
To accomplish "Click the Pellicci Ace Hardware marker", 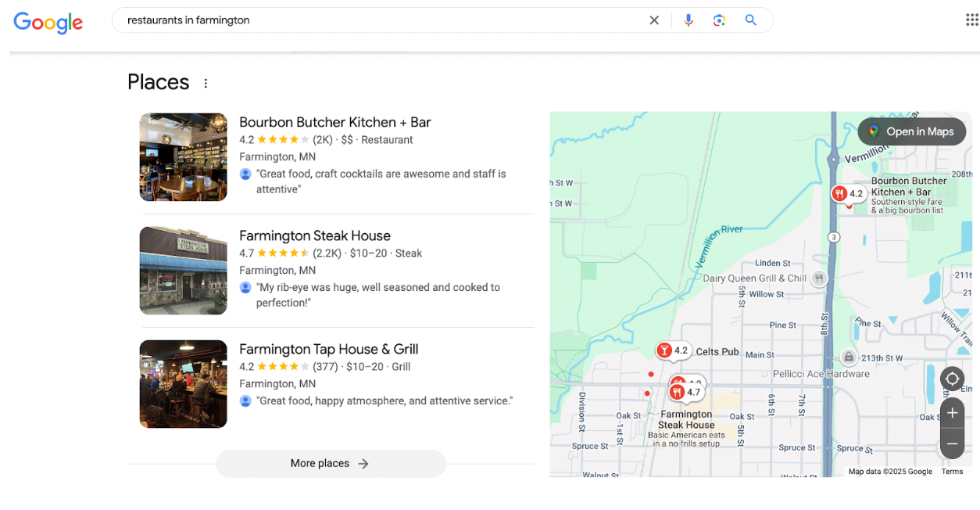I will point(849,356).
